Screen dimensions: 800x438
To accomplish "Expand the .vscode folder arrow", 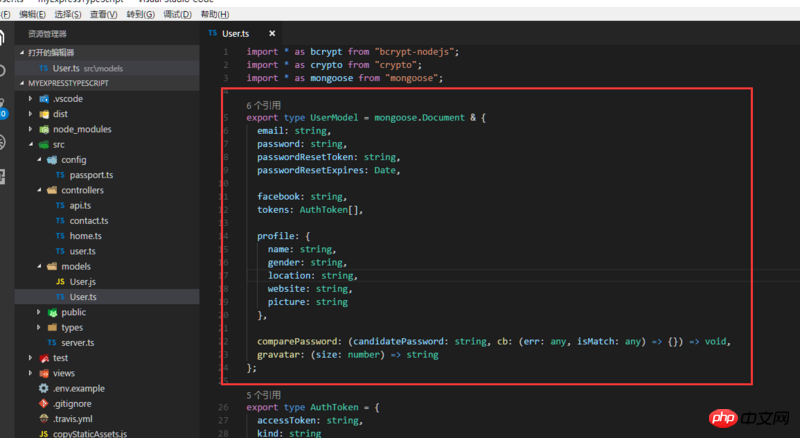I will coord(31,99).
